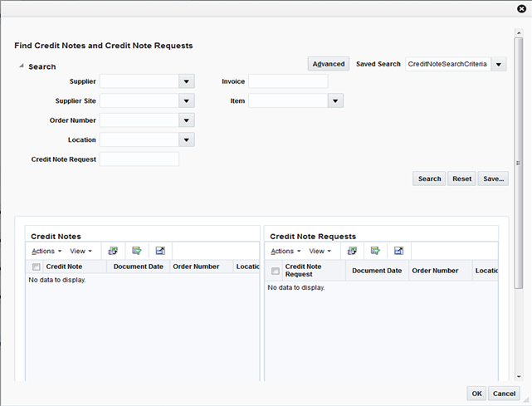
Task: Click Document Date header in Credit Notes table
Action: pyautogui.click(x=138, y=267)
